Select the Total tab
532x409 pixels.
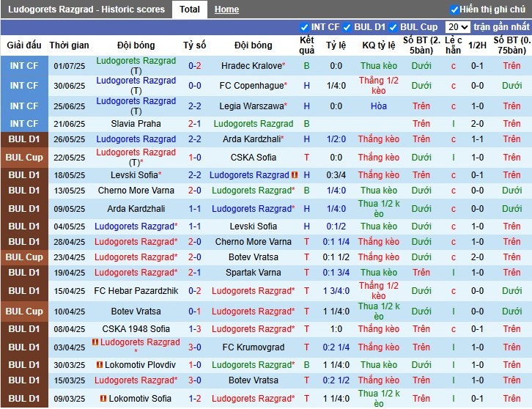coord(190,10)
